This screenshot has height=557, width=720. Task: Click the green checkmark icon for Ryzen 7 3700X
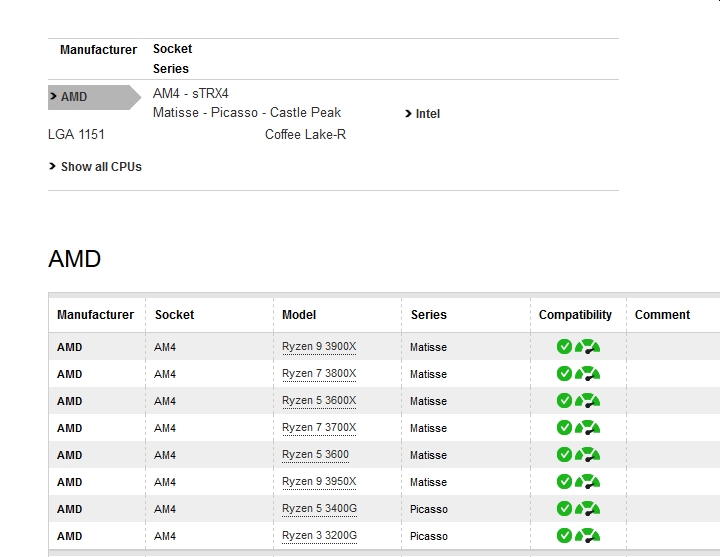pyautogui.click(x=564, y=428)
